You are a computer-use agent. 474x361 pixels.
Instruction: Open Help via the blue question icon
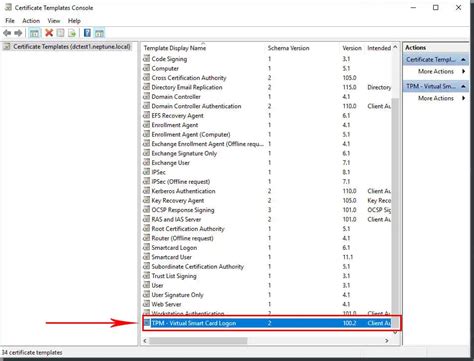87,33
